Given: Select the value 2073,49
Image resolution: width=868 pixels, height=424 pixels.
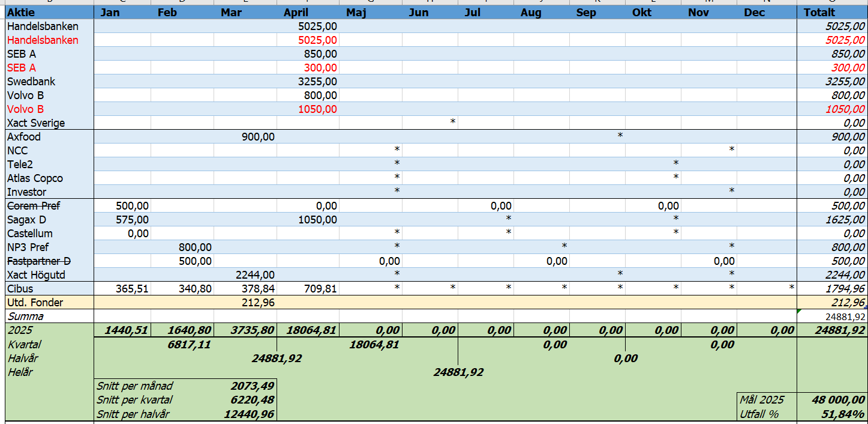Looking at the screenshot, I should coord(253,386).
